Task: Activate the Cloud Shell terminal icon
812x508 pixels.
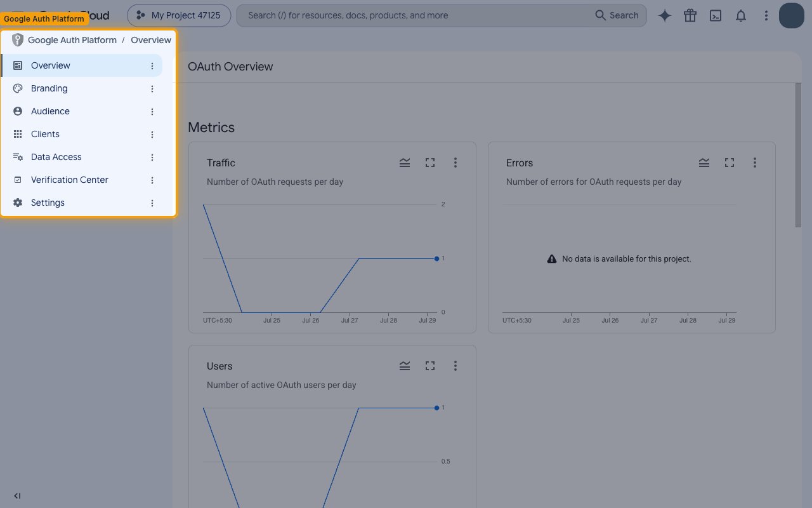Action: [716, 16]
